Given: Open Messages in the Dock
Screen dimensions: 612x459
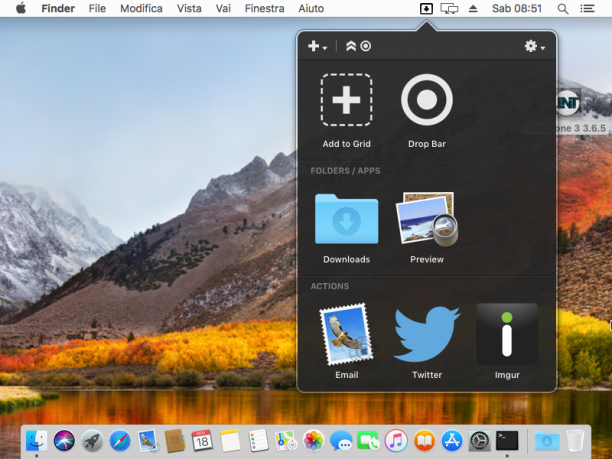Looking at the screenshot, I should (341, 441).
